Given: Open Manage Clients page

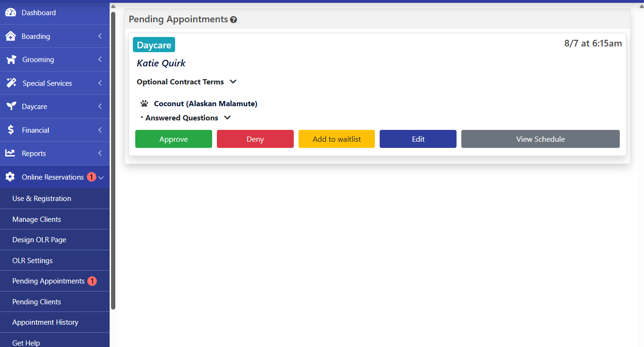Looking at the screenshot, I should click(x=55, y=219).
